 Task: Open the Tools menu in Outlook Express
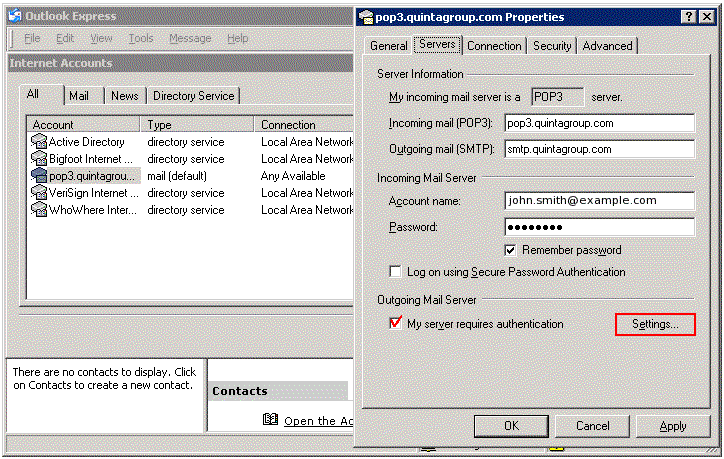[141, 38]
